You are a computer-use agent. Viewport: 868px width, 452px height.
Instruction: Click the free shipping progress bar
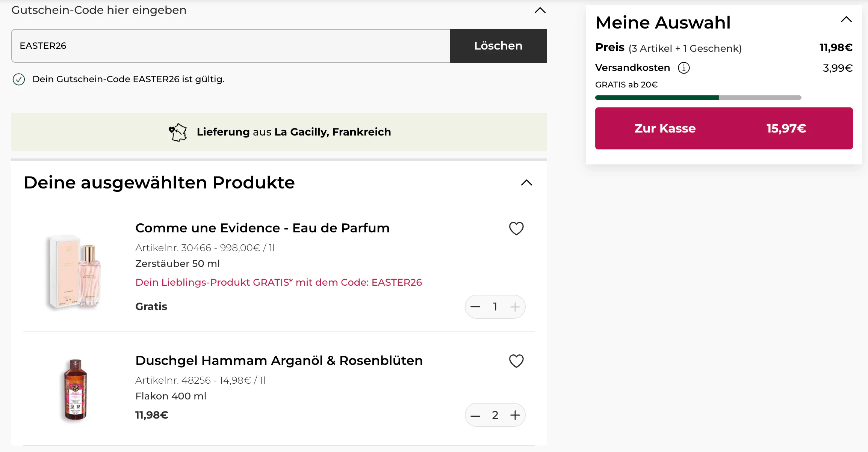pos(698,98)
